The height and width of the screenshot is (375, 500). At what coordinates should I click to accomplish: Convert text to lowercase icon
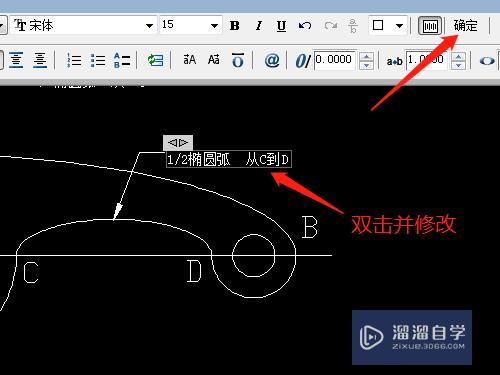coord(214,60)
